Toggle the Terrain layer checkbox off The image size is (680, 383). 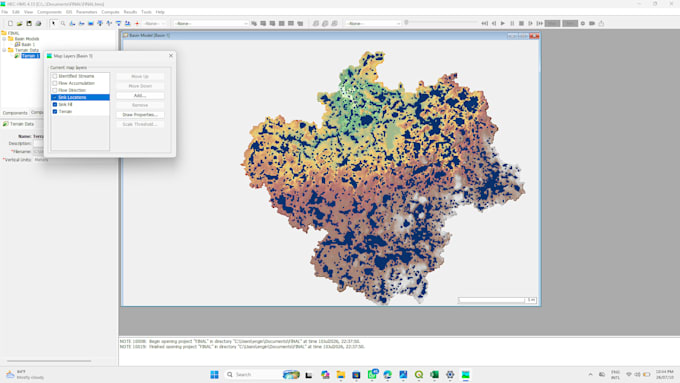tap(55, 111)
